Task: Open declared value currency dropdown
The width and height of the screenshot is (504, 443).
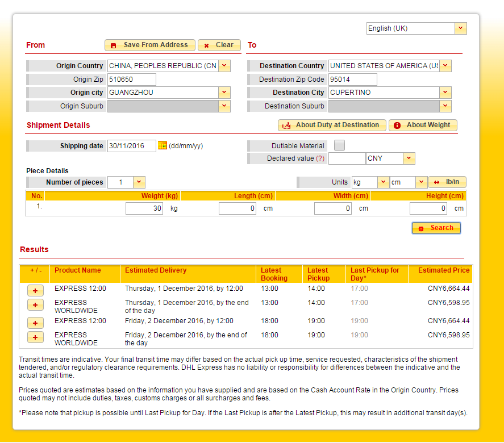Action: (x=409, y=158)
